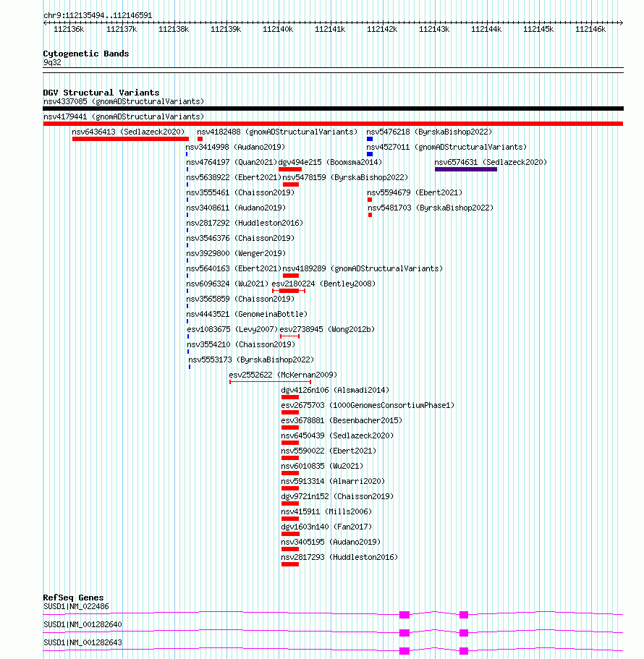Click dgv9721n152 (Chaisson2019) label
Viewport: 644px width, 659px height.
pos(337,496)
